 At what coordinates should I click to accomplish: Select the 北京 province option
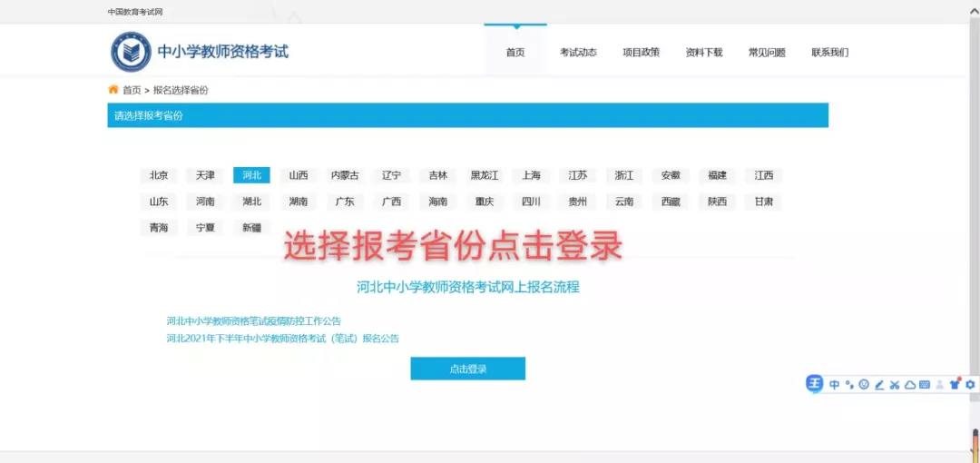pyautogui.click(x=159, y=175)
